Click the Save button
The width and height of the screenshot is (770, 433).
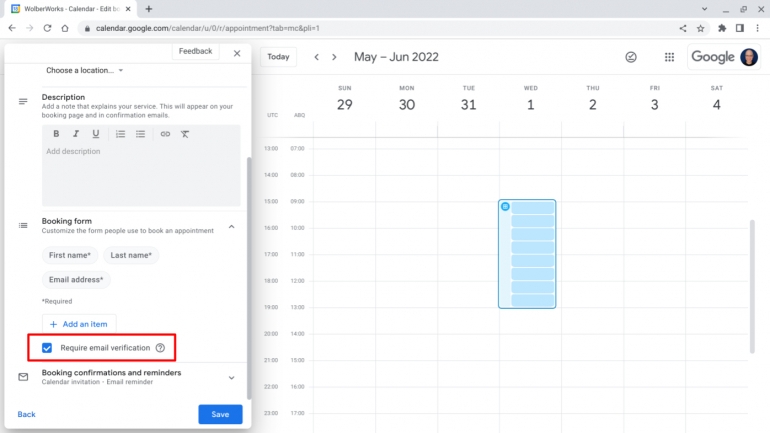click(220, 414)
